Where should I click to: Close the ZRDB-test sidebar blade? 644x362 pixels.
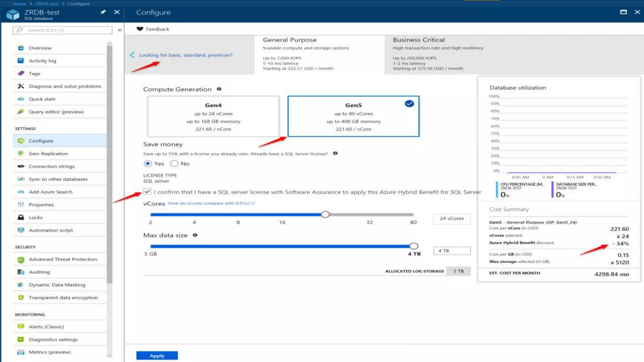pyautogui.click(x=117, y=12)
